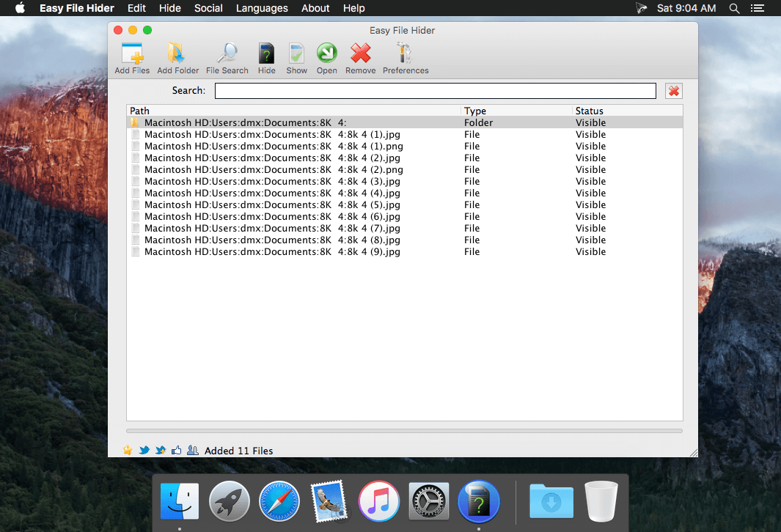Screen dimensions: 781x532
Task: Click the first Twitter bird icon
Action: point(144,450)
